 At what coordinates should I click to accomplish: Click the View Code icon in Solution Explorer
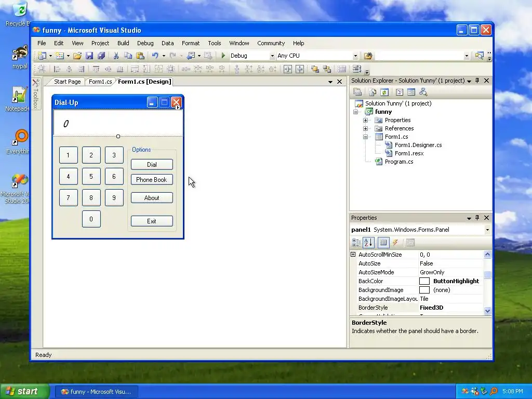pos(400,92)
